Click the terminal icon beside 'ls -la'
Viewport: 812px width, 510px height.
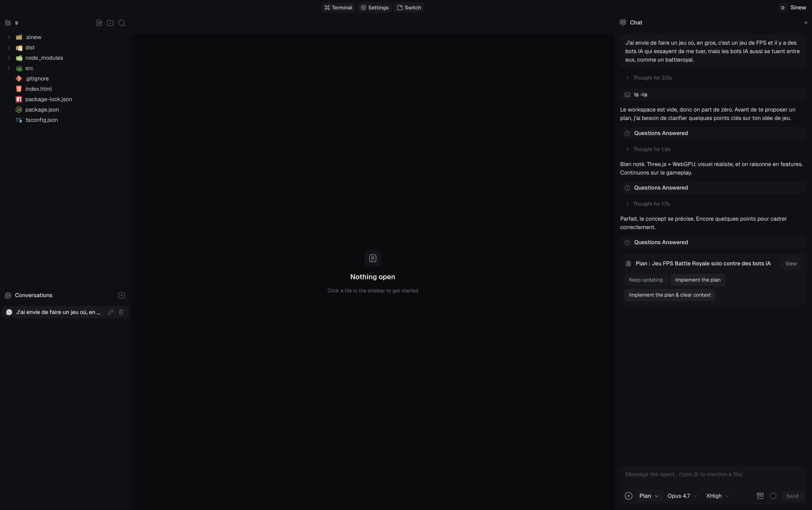coord(627,95)
